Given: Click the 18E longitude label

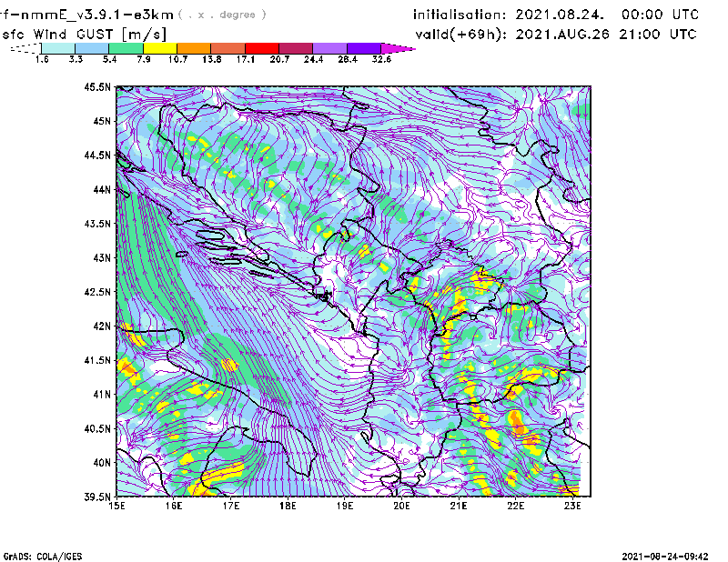Looking at the screenshot, I should (288, 506).
